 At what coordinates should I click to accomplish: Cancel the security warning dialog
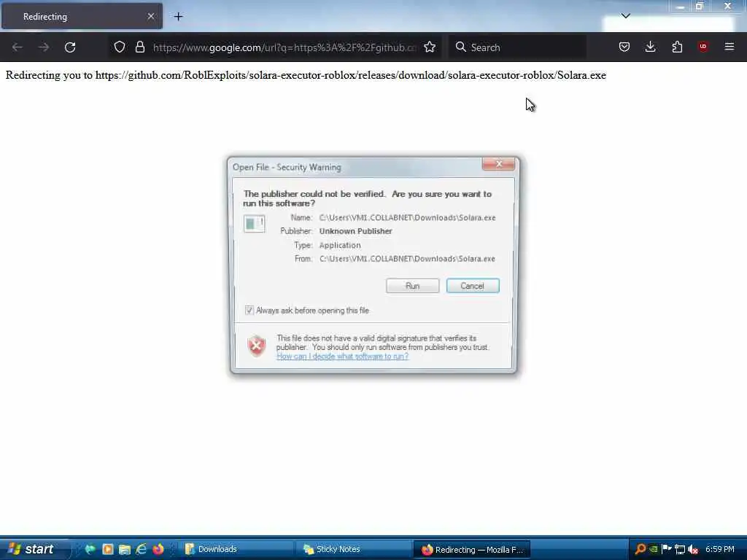473,286
